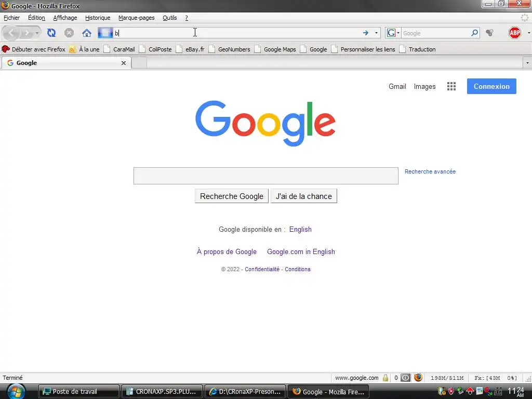The width and height of the screenshot is (532, 399).
Task: Click the Adblock Plus ABP icon
Action: pyautogui.click(x=515, y=33)
